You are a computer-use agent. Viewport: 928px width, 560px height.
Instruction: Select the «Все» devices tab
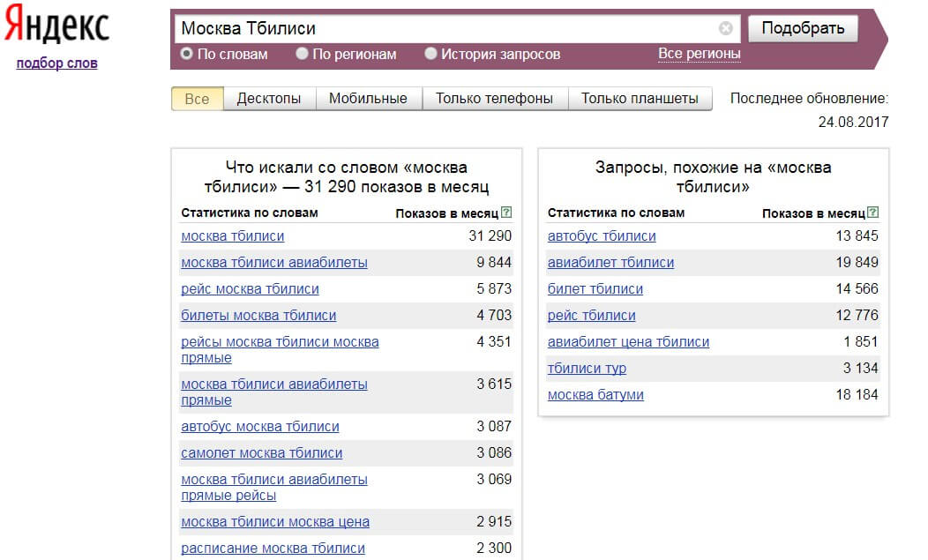click(x=197, y=98)
